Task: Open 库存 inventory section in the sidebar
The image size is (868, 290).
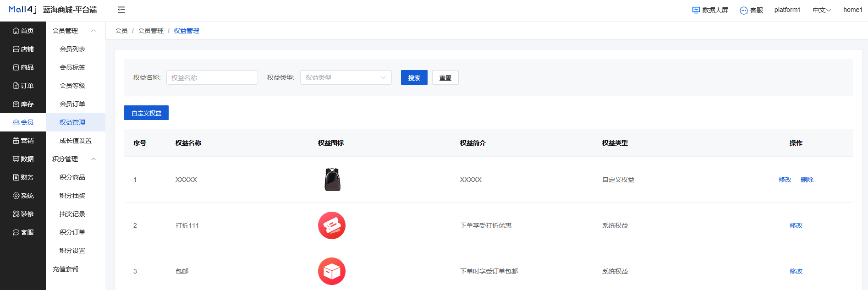Action: (23, 104)
